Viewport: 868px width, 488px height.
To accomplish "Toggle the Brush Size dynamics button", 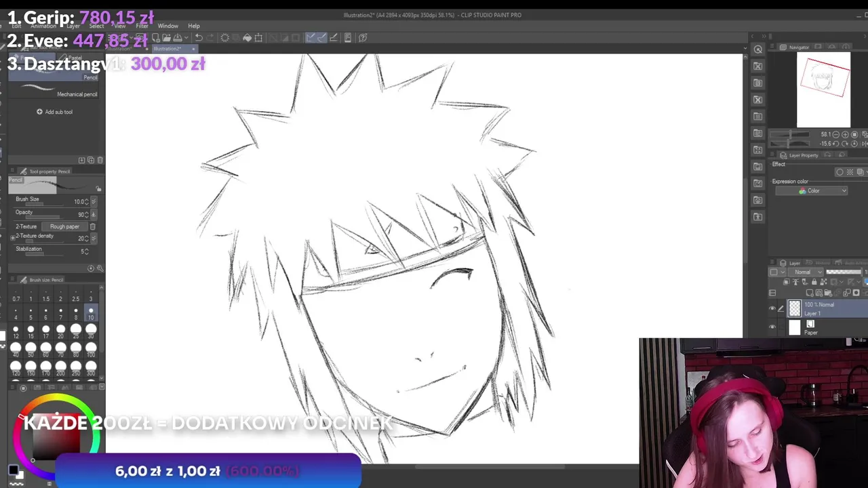I will [94, 201].
